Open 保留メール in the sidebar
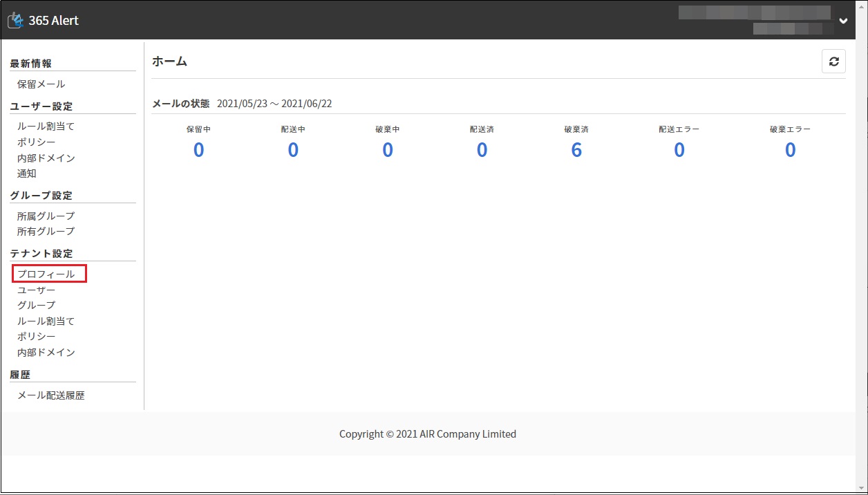The height and width of the screenshot is (495, 868). 41,84
